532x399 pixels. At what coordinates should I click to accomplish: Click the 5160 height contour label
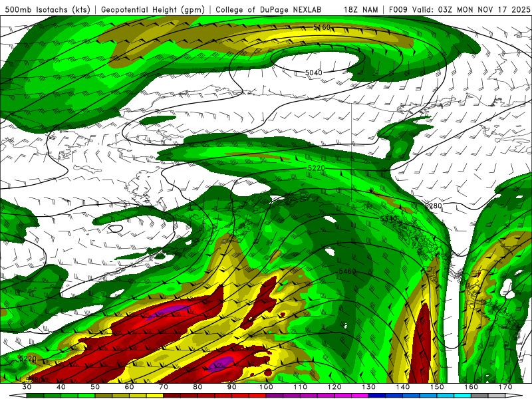point(322,27)
